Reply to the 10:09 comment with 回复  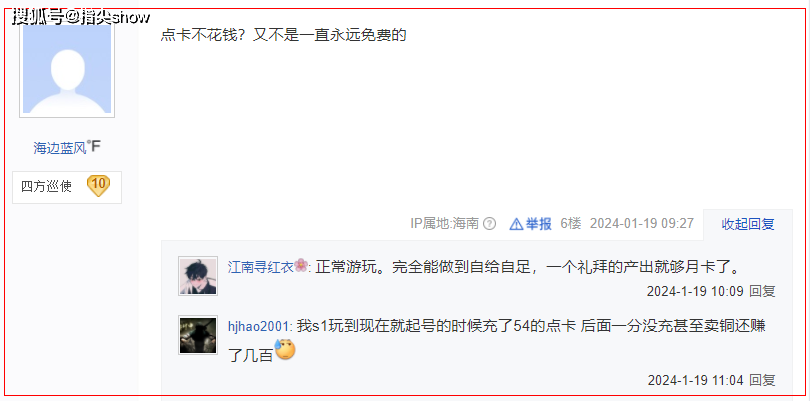(762, 291)
